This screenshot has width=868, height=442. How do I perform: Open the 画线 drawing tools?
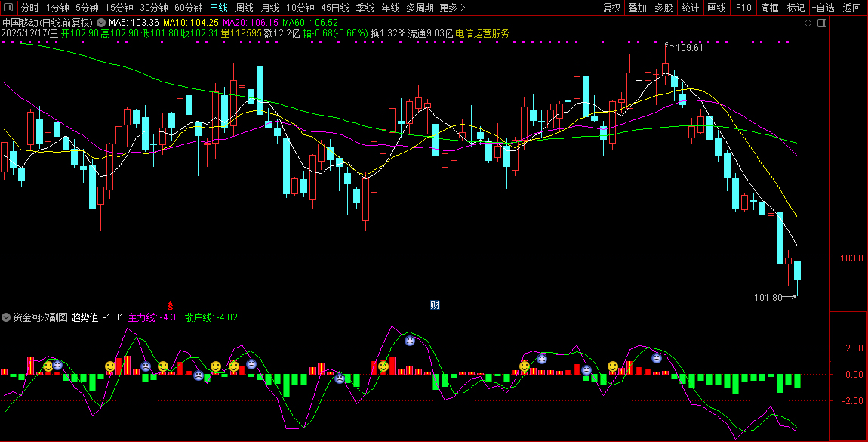pyautogui.click(x=716, y=8)
